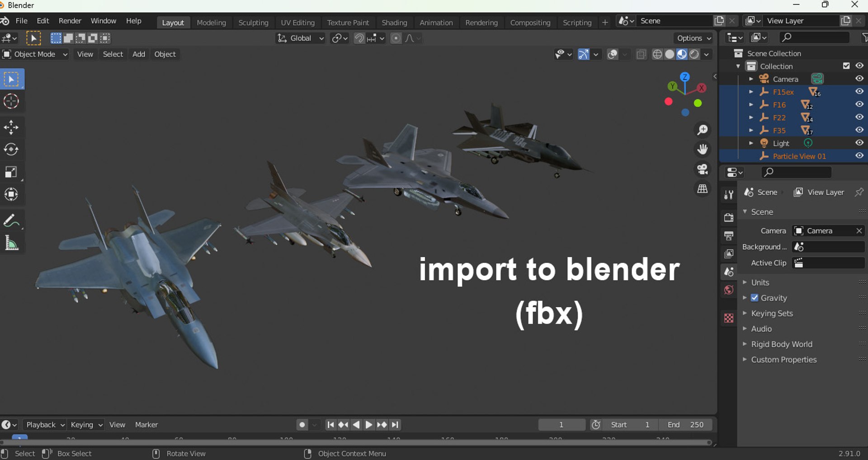
Task: Select the Annotate tool
Action: tap(12, 221)
